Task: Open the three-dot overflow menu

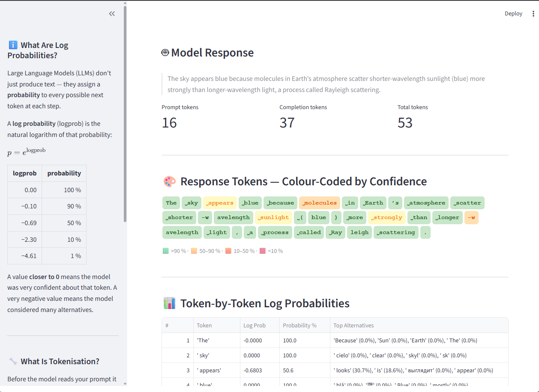Action: (533, 13)
